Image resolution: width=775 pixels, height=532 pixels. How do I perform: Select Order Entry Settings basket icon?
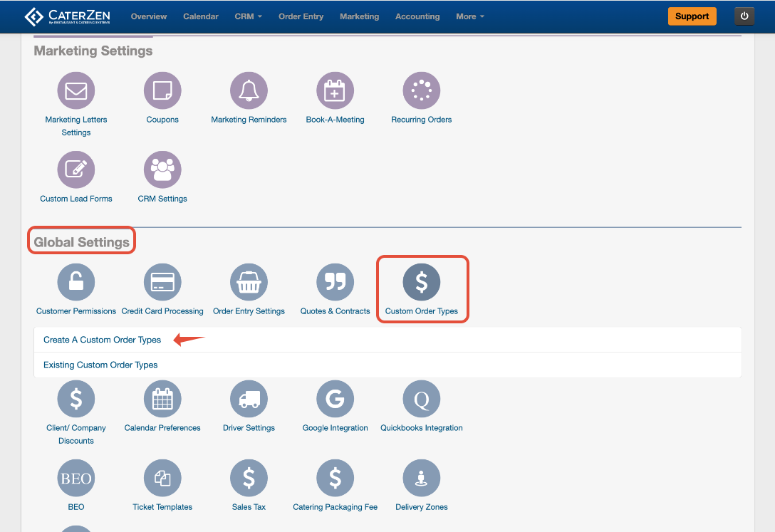[249, 282]
